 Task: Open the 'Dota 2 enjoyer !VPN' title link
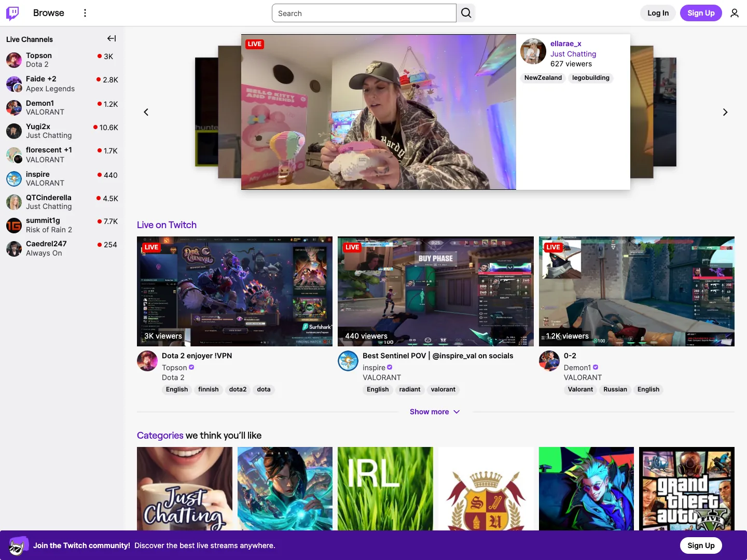(x=197, y=356)
